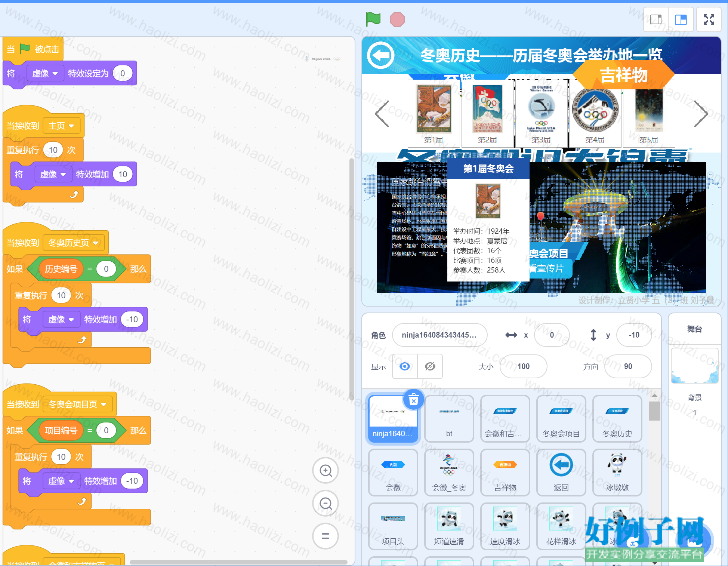Image resolution: width=728 pixels, height=566 pixels.
Task: Select the 项目头 sprite
Action: pyautogui.click(x=393, y=526)
